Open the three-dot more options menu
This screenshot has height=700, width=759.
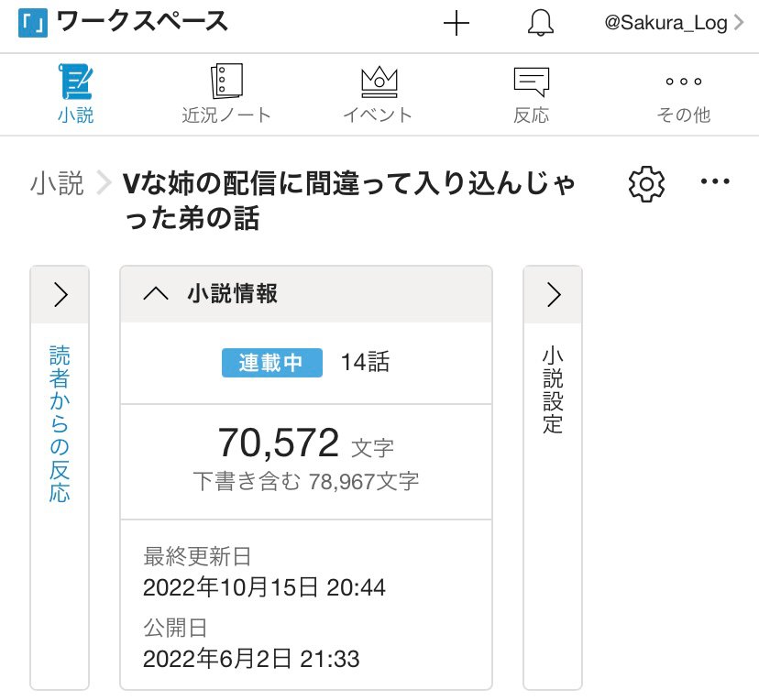coord(715,182)
